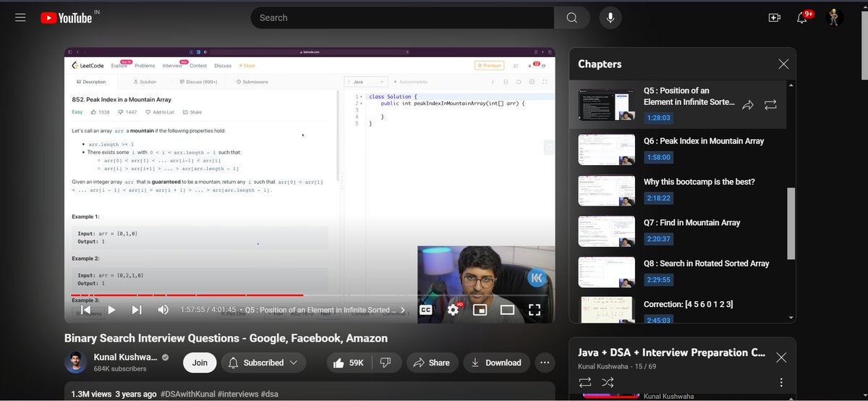Screen dimensions: 868x401
Task: Toggle loop playlist
Action: [584, 381]
